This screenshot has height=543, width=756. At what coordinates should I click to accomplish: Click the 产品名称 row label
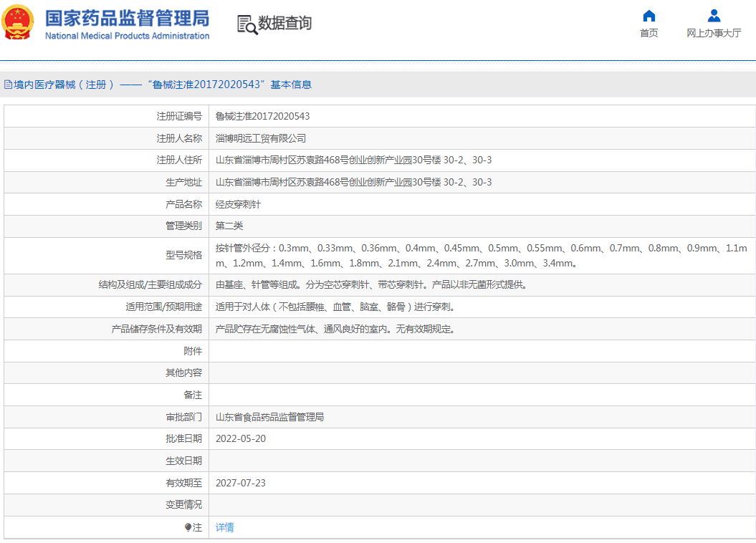183,204
